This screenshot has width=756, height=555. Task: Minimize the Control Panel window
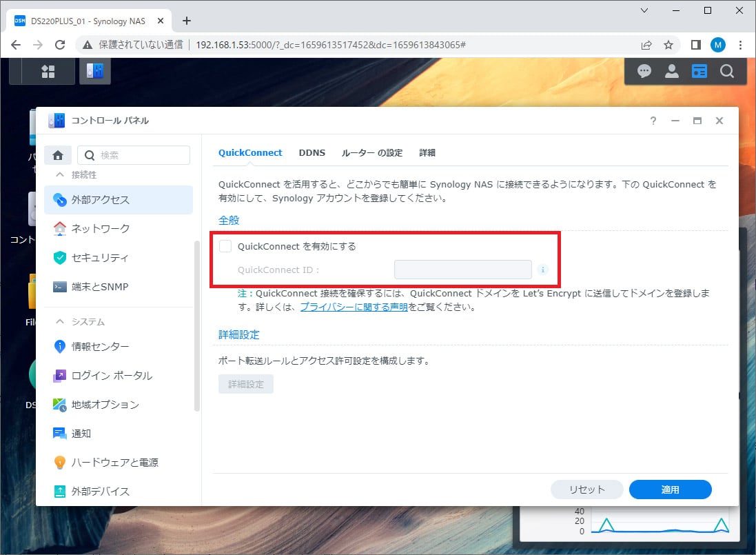tap(675, 121)
